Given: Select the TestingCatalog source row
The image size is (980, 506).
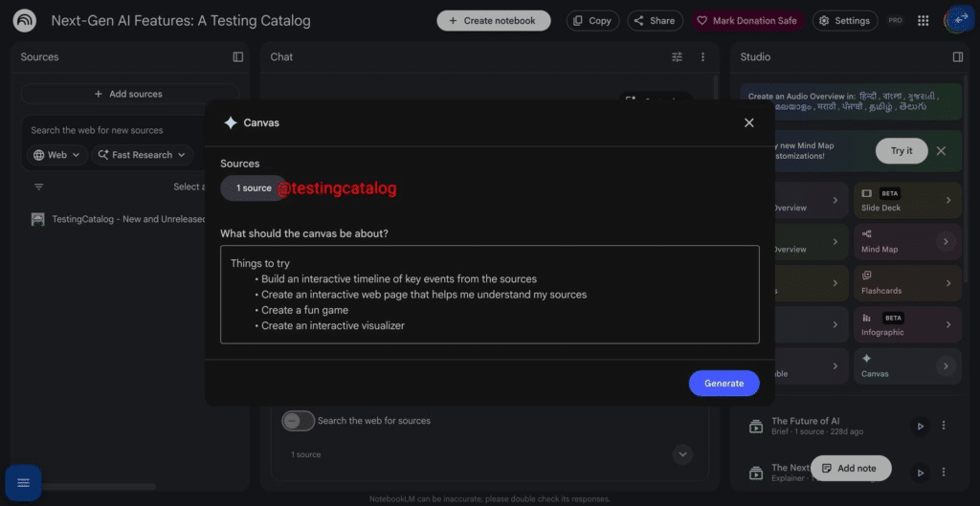Looking at the screenshot, I should point(120,219).
